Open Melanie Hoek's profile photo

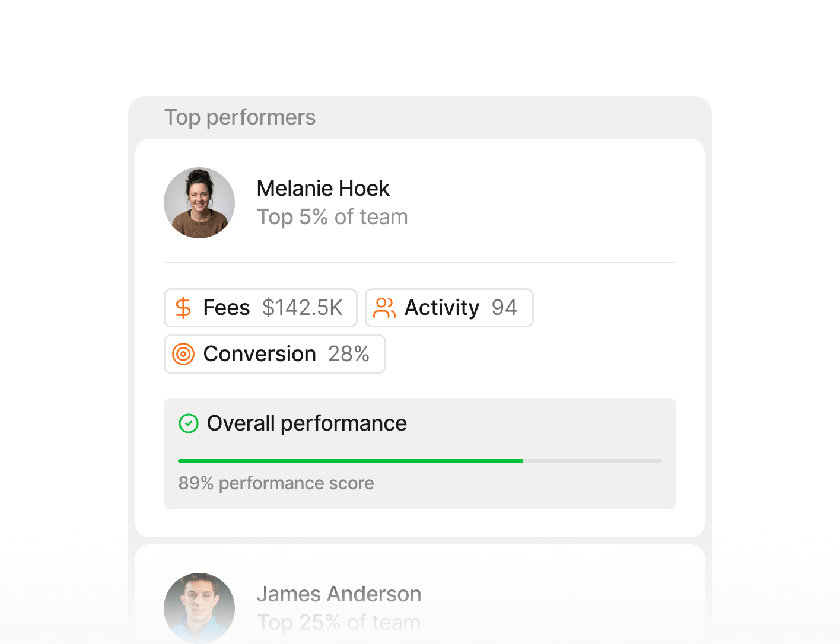coord(199,202)
